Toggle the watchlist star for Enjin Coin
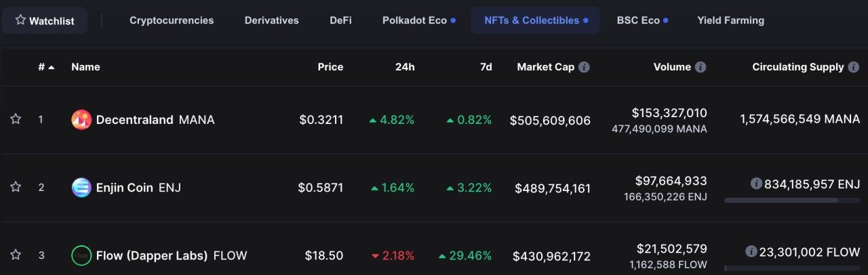 tap(16, 187)
